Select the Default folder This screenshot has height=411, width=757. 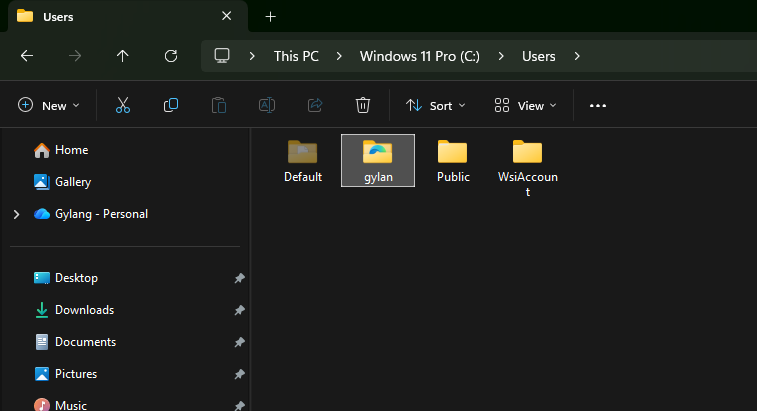point(302,160)
